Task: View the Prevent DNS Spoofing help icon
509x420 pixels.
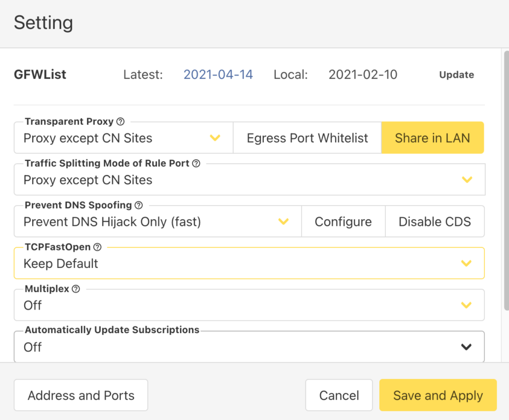Action: point(138,205)
